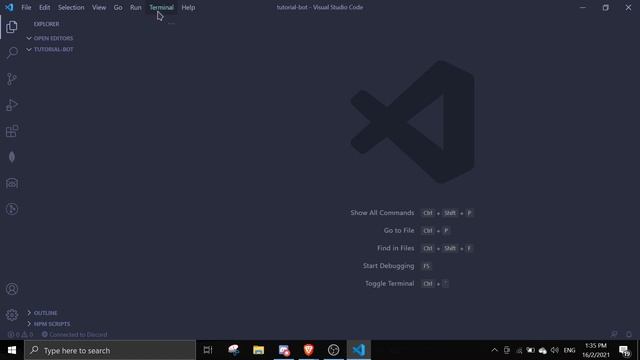Click the VS Code logo in title bar
This screenshot has width=640, height=360.
tap(9, 7)
